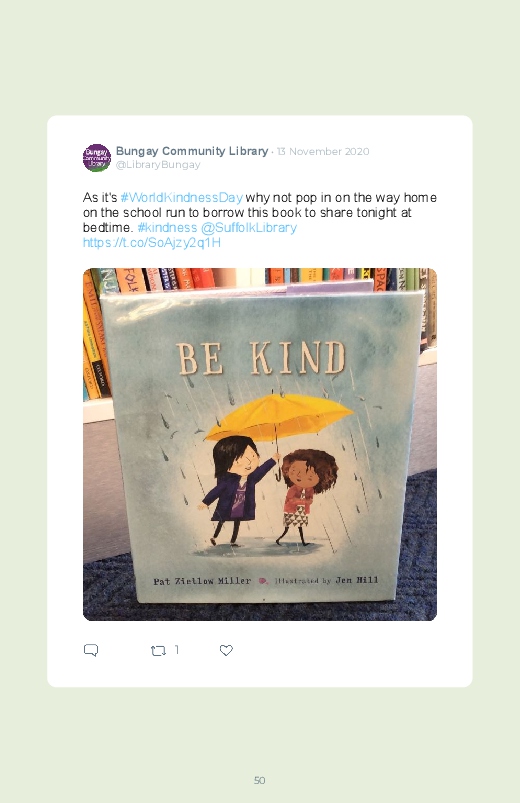The width and height of the screenshot is (520, 803).
Task: Open the #WorldKindnessDay hashtag
Action: pos(181,198)
